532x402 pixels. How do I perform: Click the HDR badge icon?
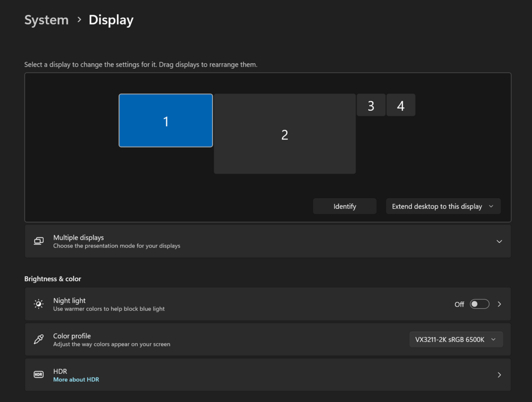(38, 375)
